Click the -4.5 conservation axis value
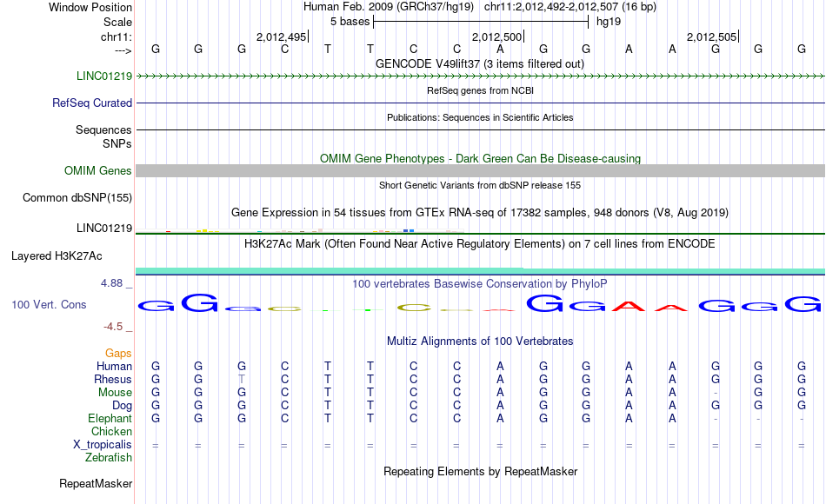 click(113, 327)
